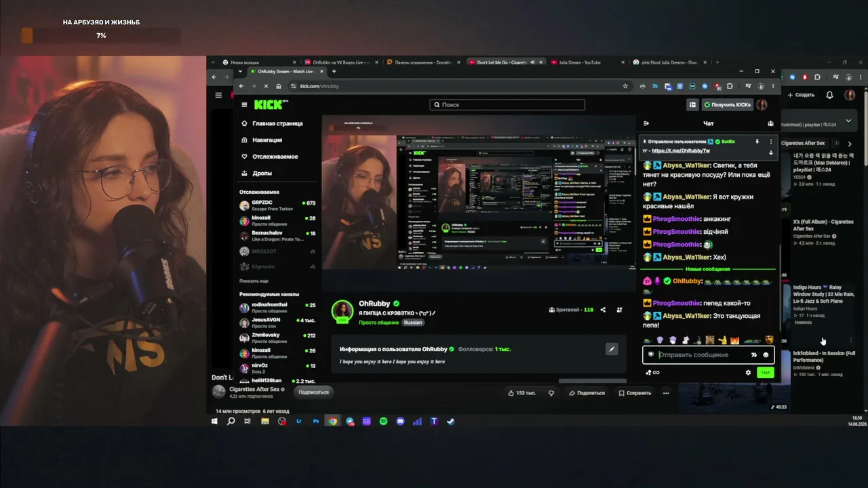The image size is (868, 488).
Task: Open JesusAVGN recommended channel
Action: tap(277, 322)
